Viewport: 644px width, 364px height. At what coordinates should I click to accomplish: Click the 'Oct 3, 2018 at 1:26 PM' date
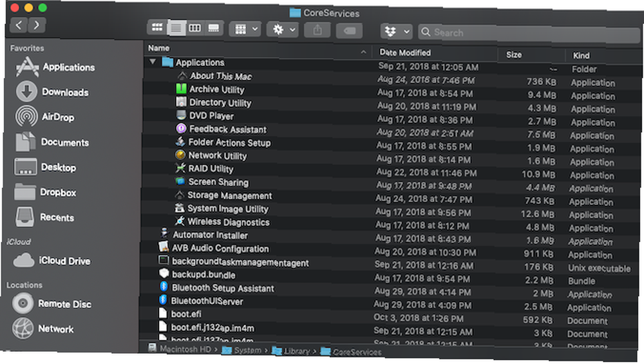(418, 318)
